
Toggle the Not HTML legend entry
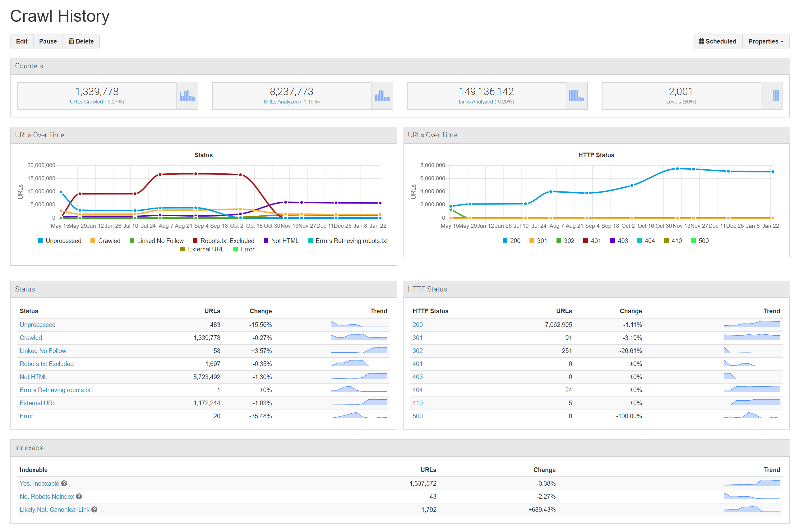[284, 241]
